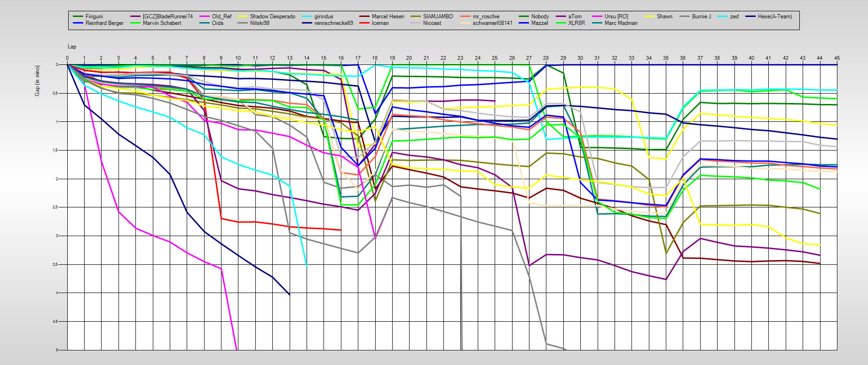Image resolution: width=868 pixels, height=365 pixels.
Task: Click the 'Lap' axis title
Action: (x=72, y=47)
